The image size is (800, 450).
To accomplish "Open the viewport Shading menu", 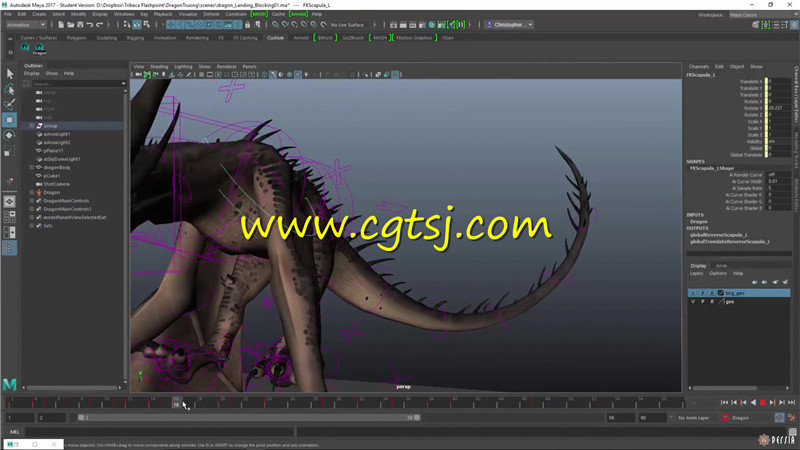I will [x=159, y=67].
